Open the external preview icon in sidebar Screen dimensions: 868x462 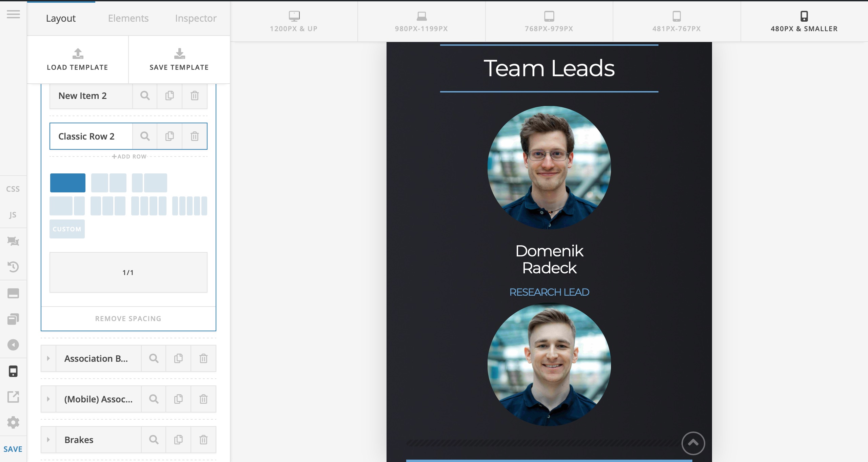(x=13, y=397)
